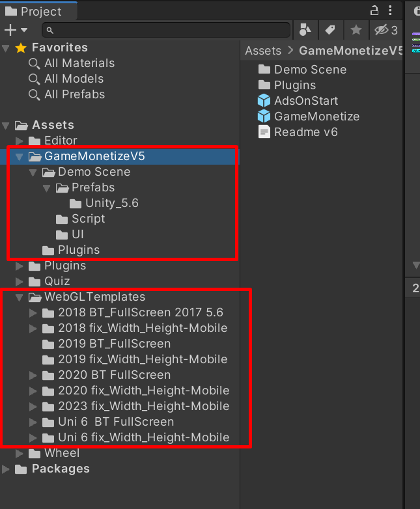Viewport: 420px width, 509px height.
Task: Collapse the Favorites section arrow
Action: (6, 48)
